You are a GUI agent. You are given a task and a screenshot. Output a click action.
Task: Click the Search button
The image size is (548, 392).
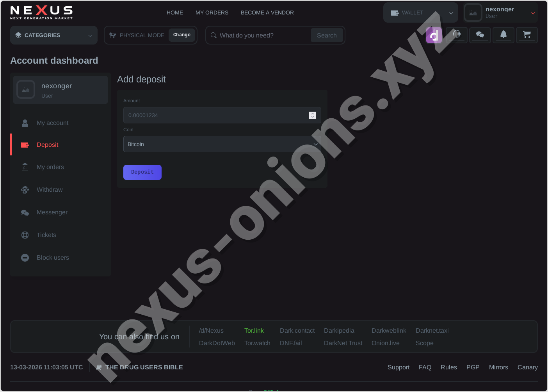point(327,35)
